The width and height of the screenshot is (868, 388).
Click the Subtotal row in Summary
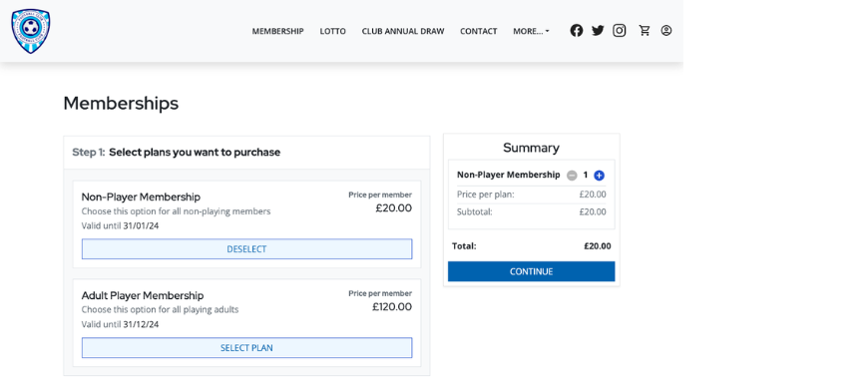point(532,212)
